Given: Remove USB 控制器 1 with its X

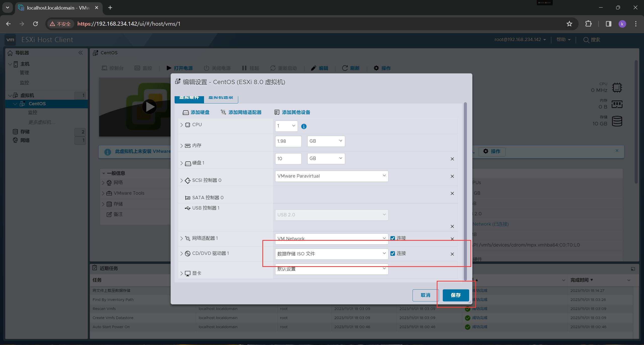Looking at the screenshot, I should pyautogui.click(x=452, y=226).
